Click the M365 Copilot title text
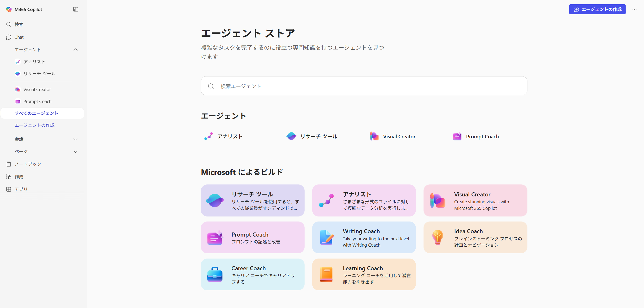 tap(28, 9)
